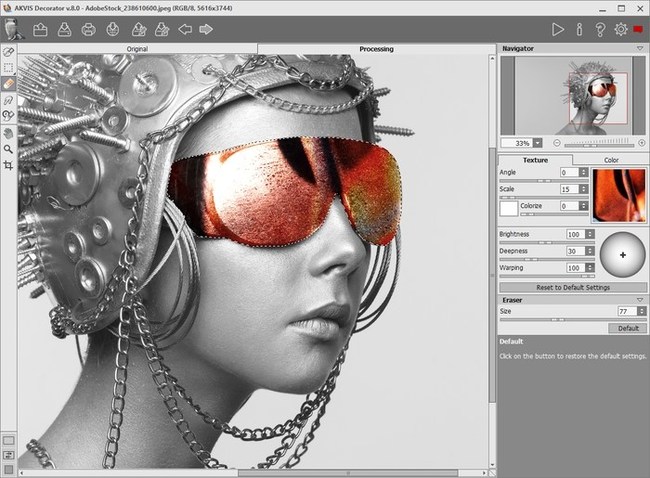Viewport: 650px width, 478px height.
Task: Open the Preferences gear icon
Action: (x=621, y=29)
